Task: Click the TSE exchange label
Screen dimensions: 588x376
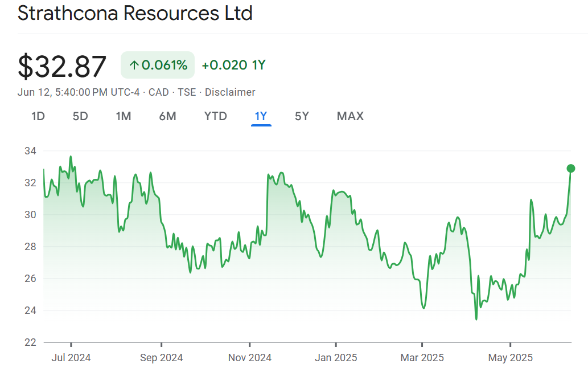Action: [x=187, y=92]
